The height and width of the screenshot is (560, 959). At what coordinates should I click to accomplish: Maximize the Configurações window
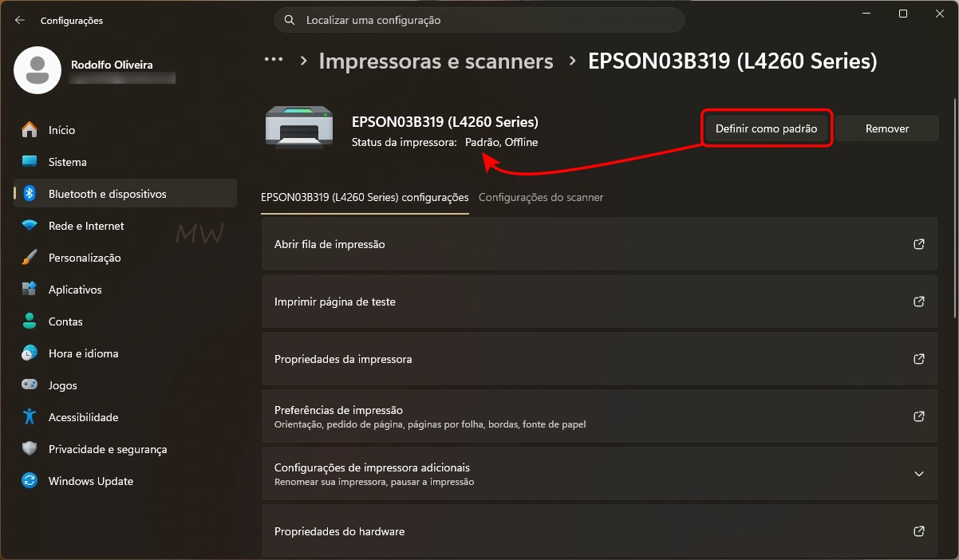click(903, 14)
